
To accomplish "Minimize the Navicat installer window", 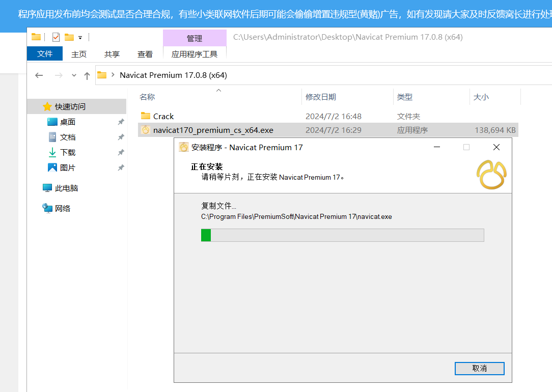I will 437,147.
